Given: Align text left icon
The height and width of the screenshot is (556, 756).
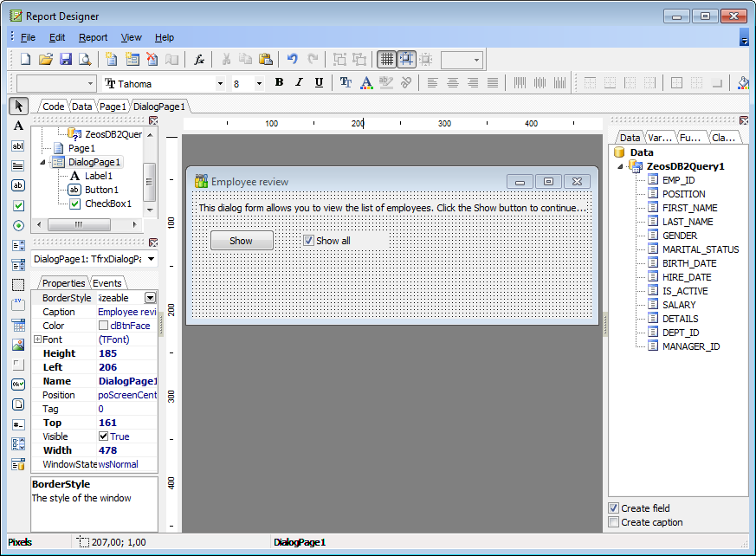Looking at the screenshot, I should pyautogui.click(x=432, y=82).
